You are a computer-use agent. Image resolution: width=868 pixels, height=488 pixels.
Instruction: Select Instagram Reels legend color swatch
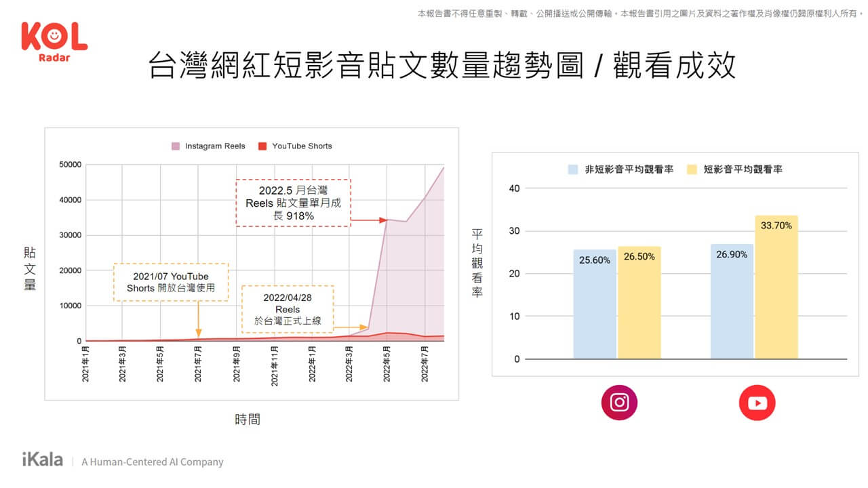pyautogui.click(x=176, y=146)
